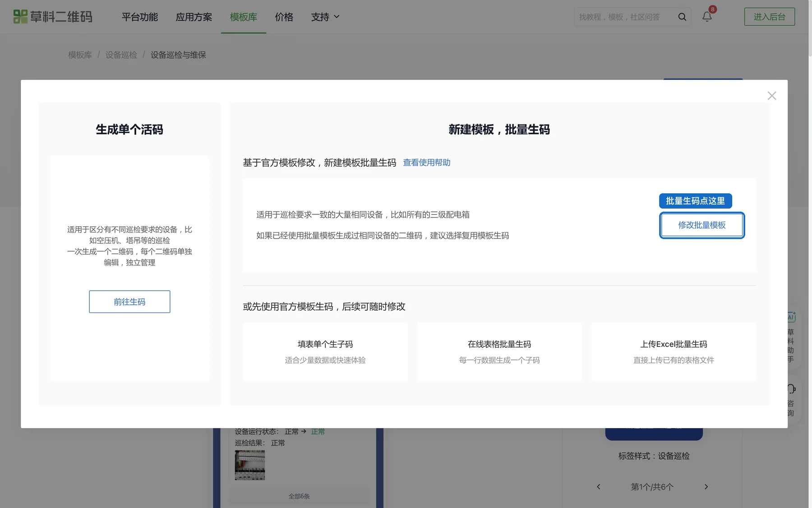
Task: Select the 模板库 navigation tab
Action: pyautogui.click(x=244, y=17)
